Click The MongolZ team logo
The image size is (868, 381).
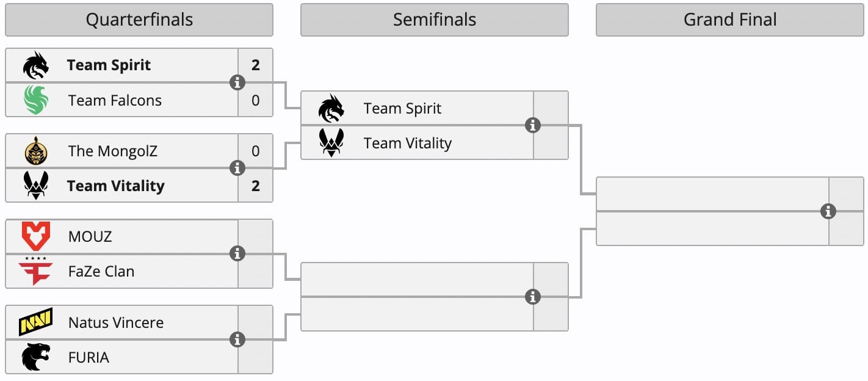coord(36,151)
